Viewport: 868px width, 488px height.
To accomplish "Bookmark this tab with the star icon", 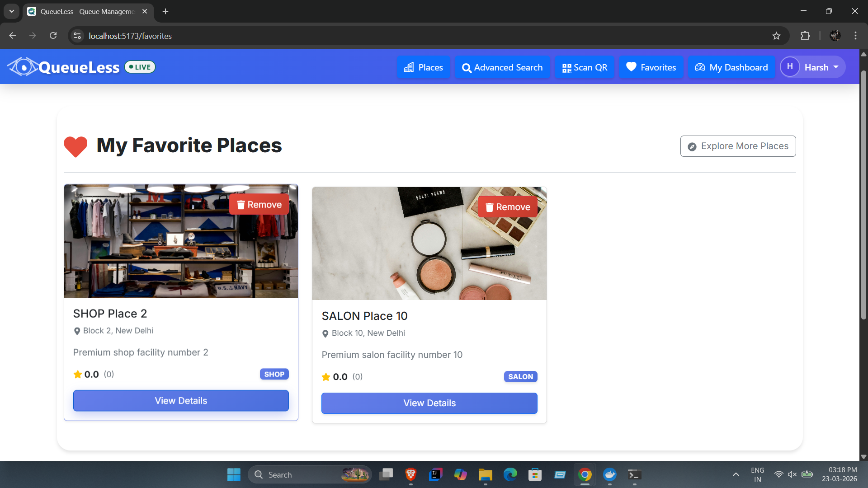I will point(776,36).
